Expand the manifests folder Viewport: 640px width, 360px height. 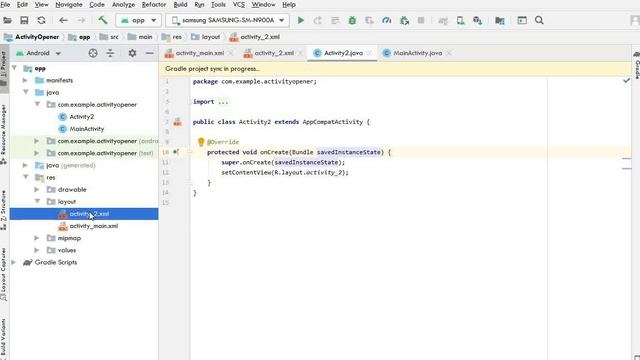coord(25,80)
